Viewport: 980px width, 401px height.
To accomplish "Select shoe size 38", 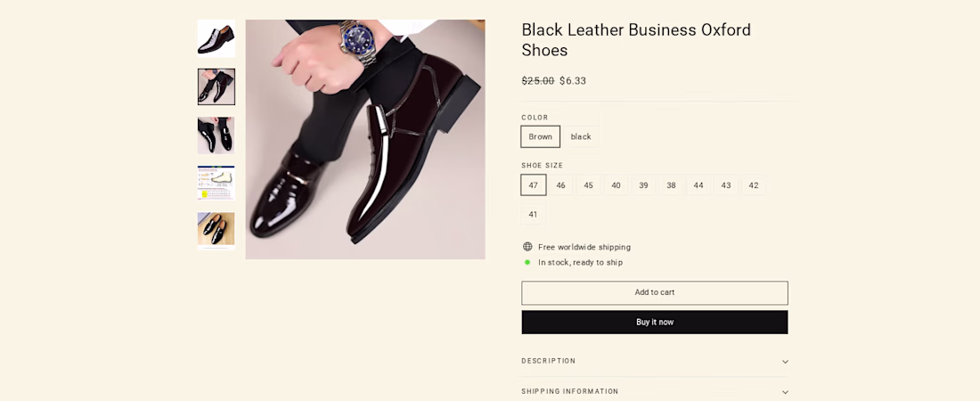I will 671,185.
